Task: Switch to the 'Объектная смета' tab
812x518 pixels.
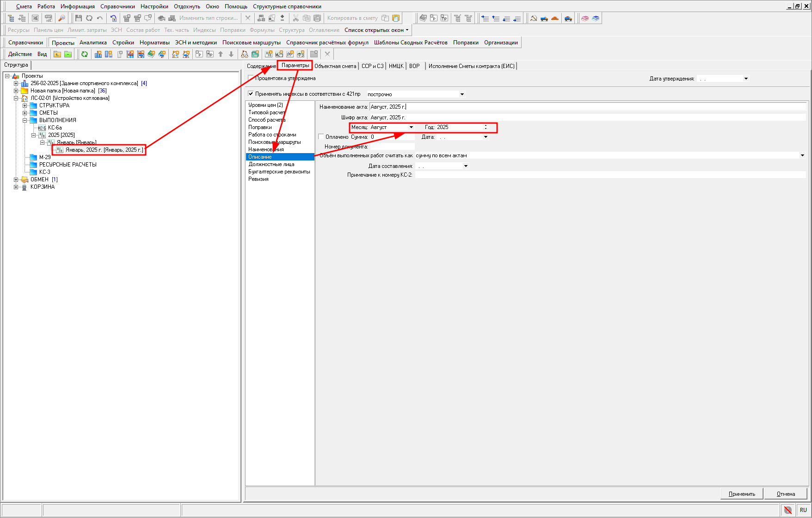Action: click(x=335, y=66)
